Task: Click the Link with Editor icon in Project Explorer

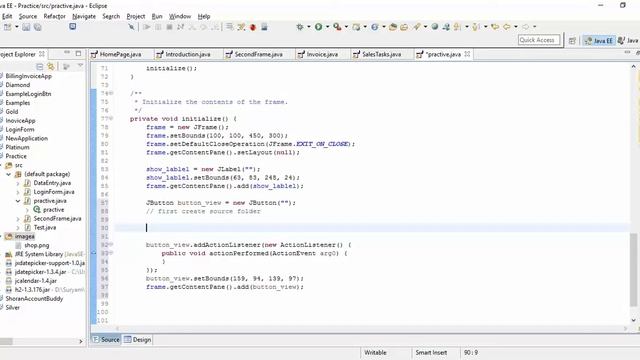Action: pos(51,66)
